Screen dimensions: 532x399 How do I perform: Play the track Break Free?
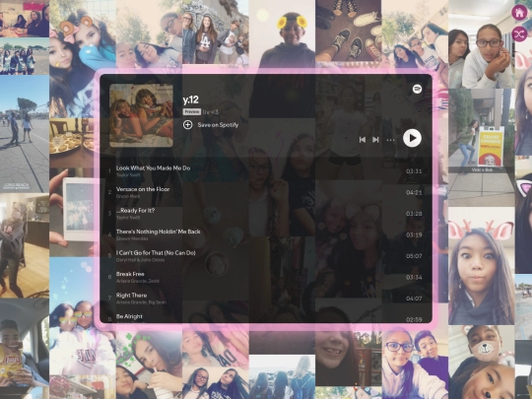[130, 274]
